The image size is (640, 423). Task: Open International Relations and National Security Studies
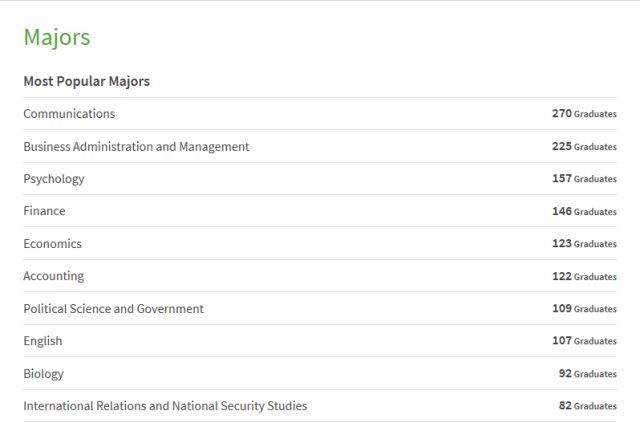coord(165,406)
